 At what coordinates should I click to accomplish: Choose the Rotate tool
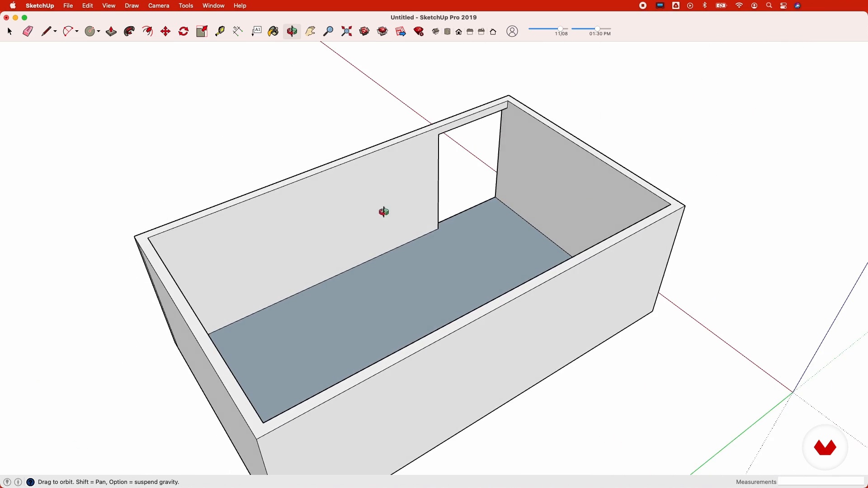point(184,31)
